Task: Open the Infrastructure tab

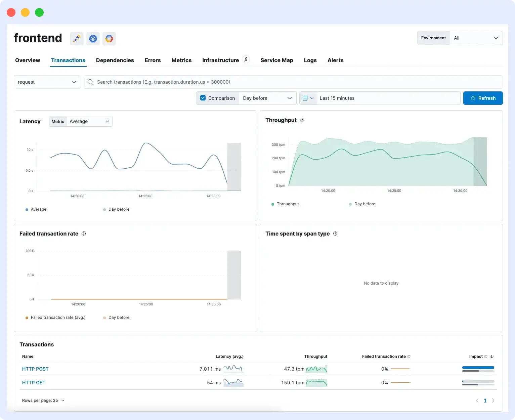Action: [221, 60]
